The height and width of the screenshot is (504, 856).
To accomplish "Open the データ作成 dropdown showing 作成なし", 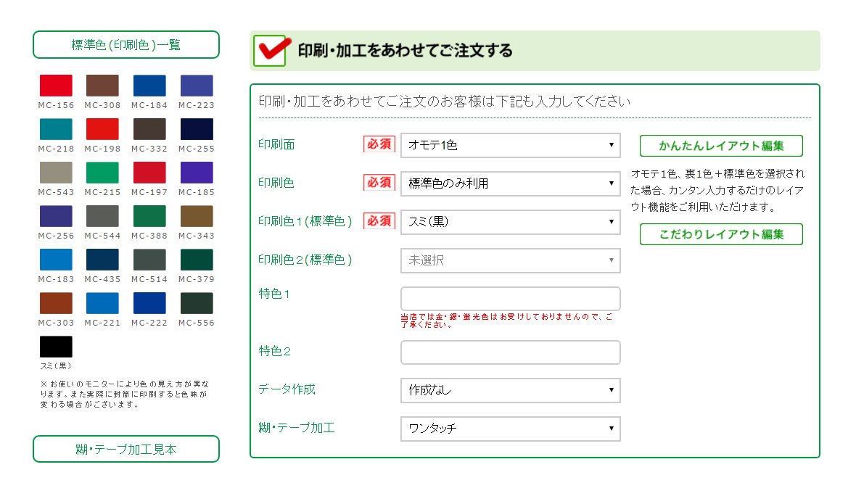I will (x=511, y=391).
